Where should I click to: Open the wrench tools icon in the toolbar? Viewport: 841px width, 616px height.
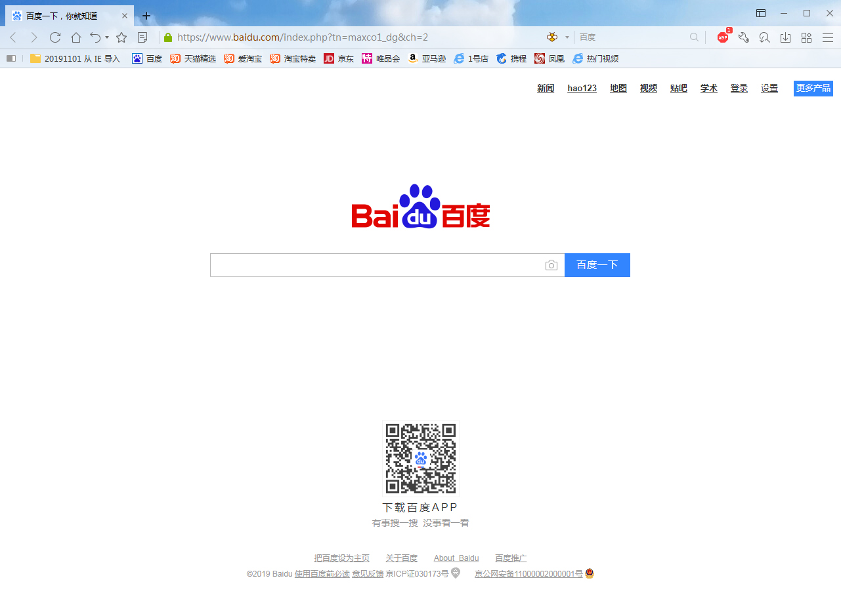(744, 37)
